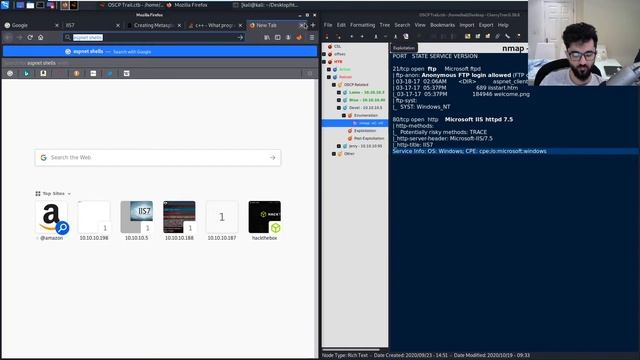Toggle the Firefox sidebar view icon

(x=278, y=37)
